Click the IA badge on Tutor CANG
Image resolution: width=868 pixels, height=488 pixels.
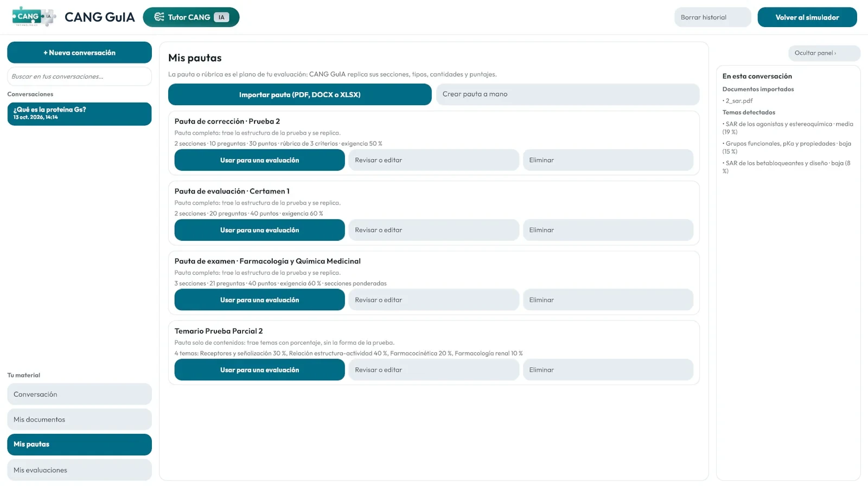click(x=221, y=17)
